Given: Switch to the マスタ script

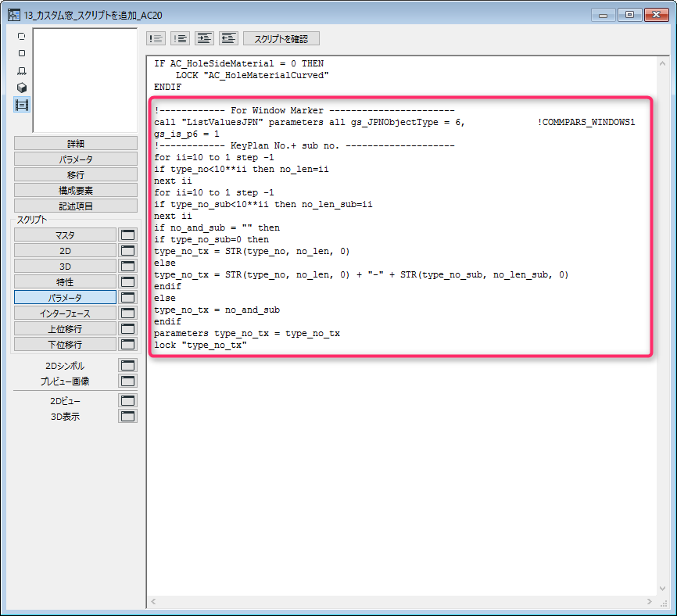Looking at the screenshot, I should coord(65,235).
